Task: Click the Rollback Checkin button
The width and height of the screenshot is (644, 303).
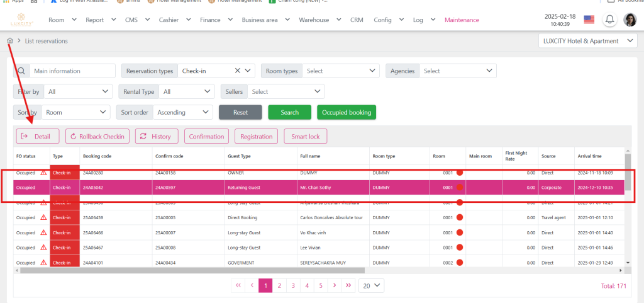Action: click(x=97, y=136)
